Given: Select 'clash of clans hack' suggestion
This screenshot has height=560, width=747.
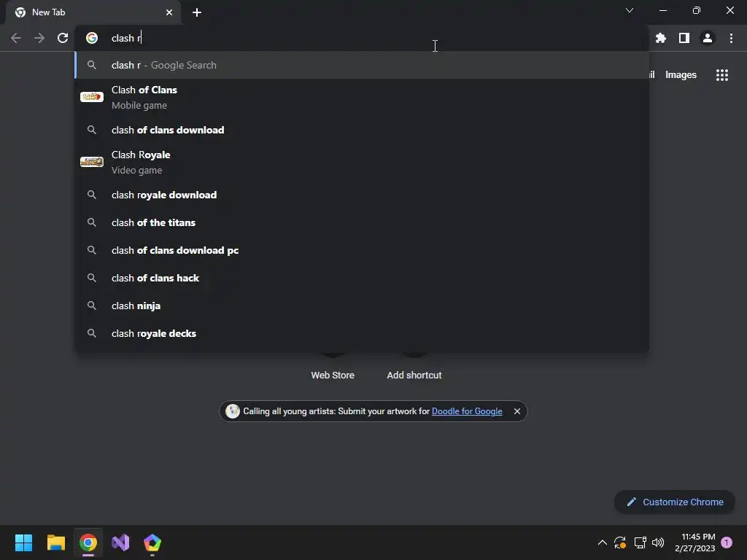Looking at the screenshot, I should (x=362, y=278).
